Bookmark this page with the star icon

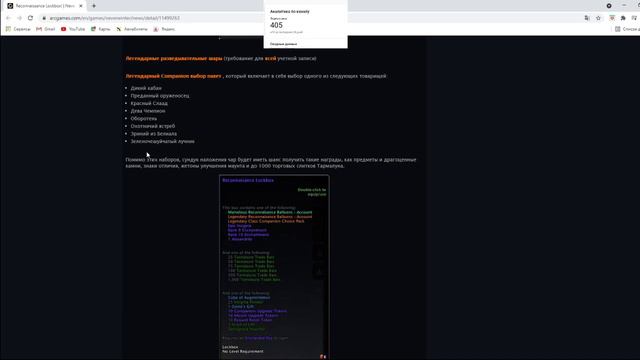click(x=598, y=18)
